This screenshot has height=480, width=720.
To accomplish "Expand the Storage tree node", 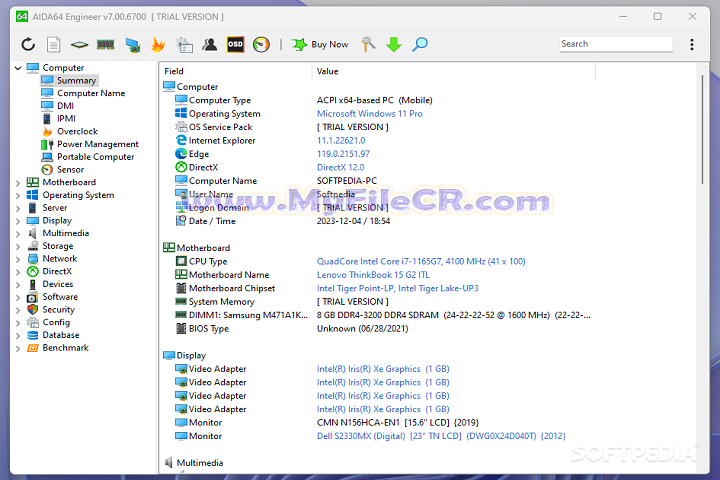I will [x=18, y=247].
